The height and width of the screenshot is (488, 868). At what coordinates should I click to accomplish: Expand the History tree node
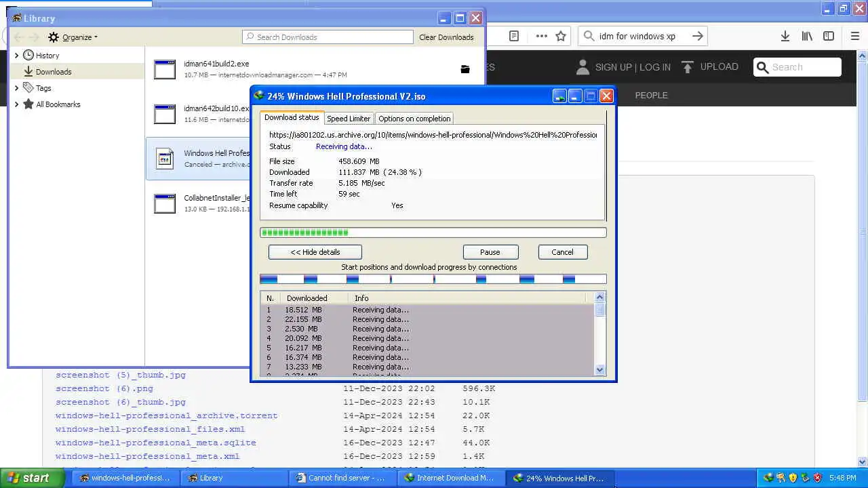point(17,56)
